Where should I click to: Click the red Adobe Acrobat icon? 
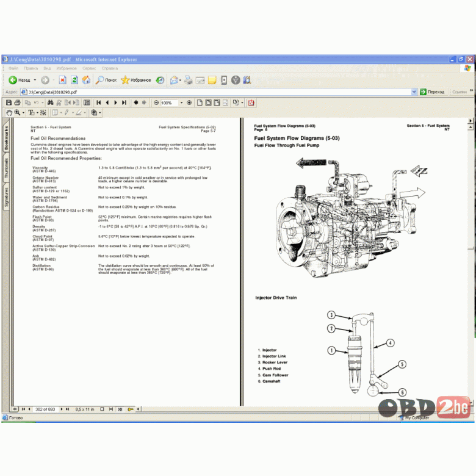click(x=251, y=103)
